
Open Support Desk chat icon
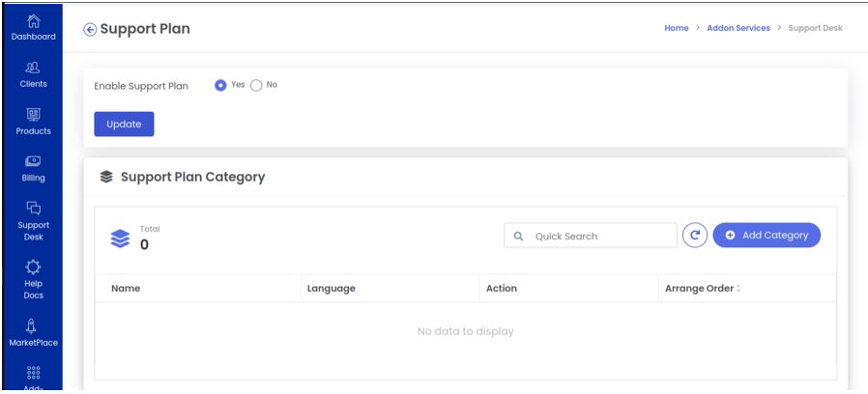coord(33,208)
